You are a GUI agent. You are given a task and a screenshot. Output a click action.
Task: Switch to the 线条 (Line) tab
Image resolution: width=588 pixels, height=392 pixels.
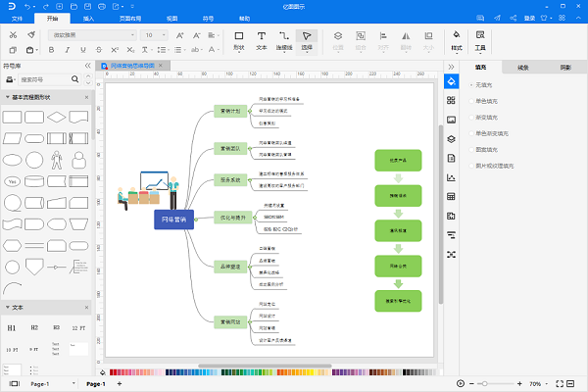click(522, 68)
